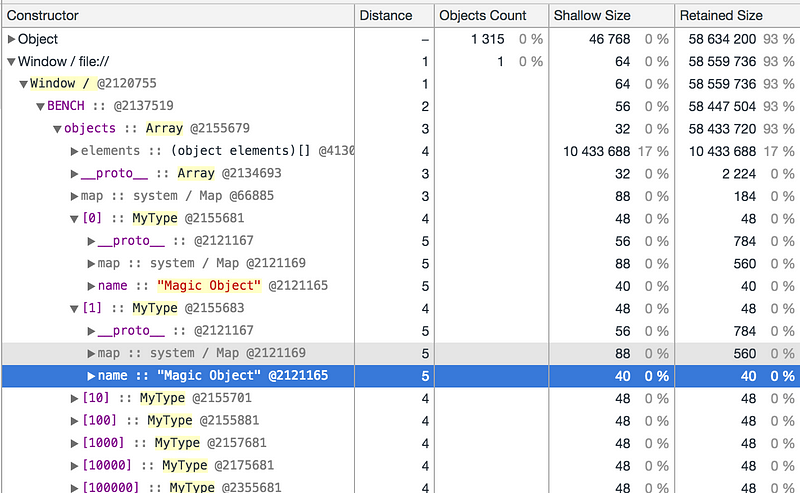Select the [10000] :: MyType @2175681 row
Viewport: 800px width, 493px height.
pyautogui.click(x=177, y=466)
